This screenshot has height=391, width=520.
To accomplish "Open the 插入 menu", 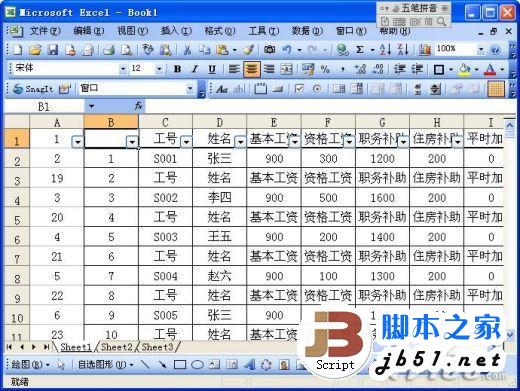I will tap(176, 31).
